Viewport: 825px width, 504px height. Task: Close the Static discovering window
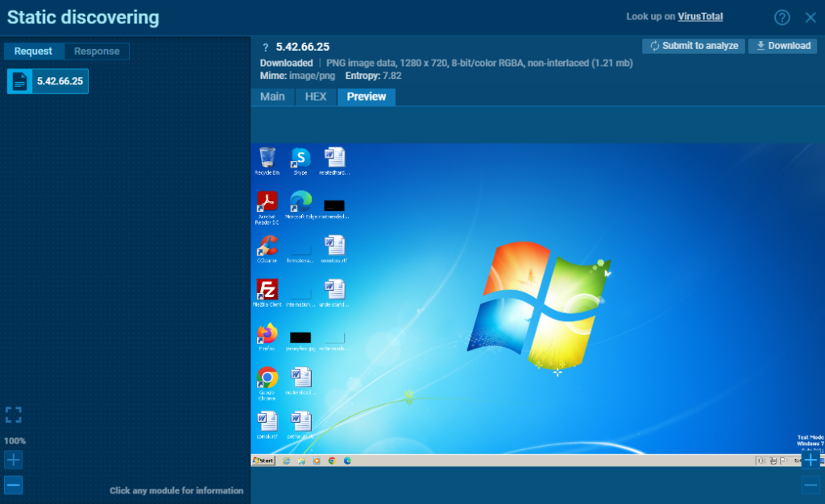point(810,18)
